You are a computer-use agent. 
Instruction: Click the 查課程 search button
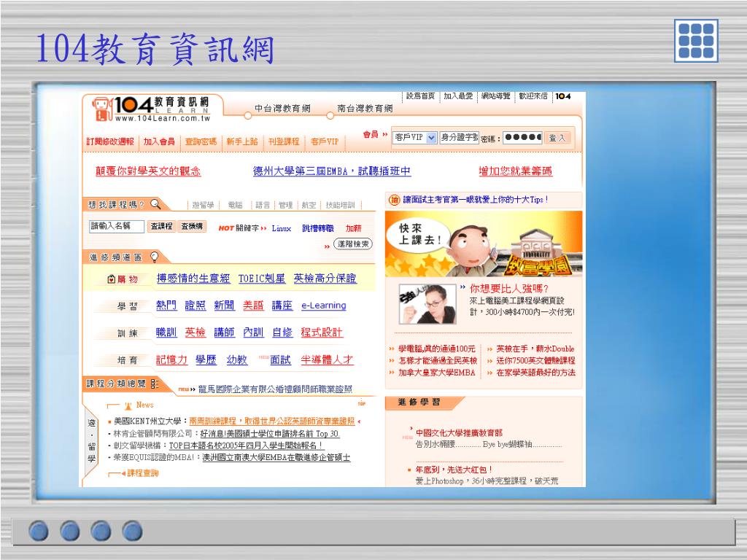point(161,226)
